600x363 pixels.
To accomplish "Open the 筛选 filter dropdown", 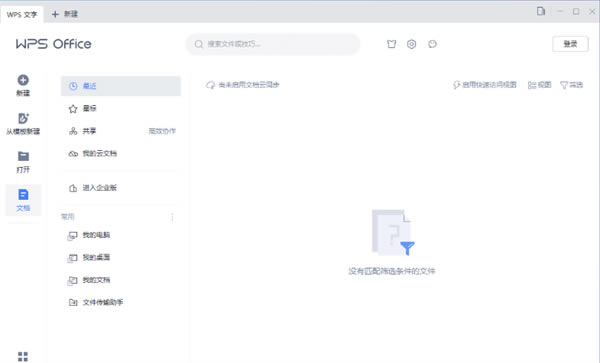I will (571, 85).
